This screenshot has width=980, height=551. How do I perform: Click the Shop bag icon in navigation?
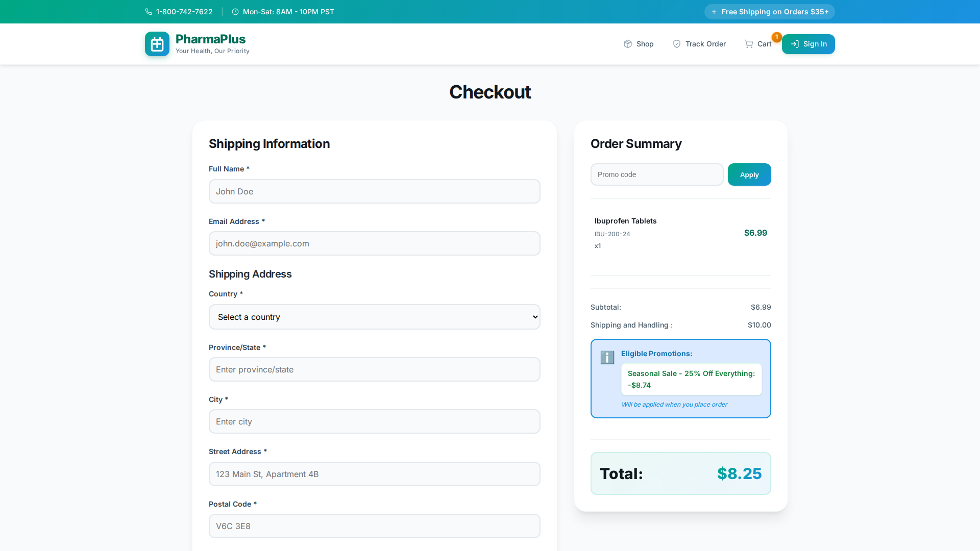coord(627,44)
